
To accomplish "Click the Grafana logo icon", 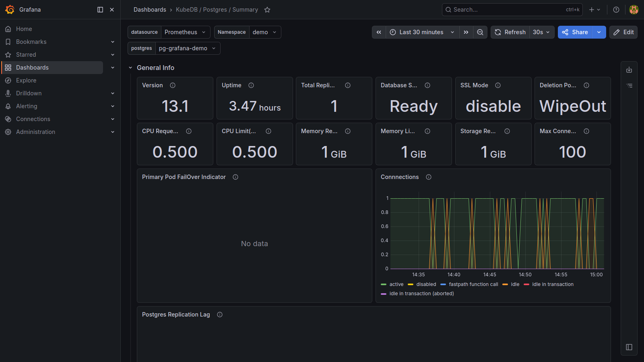I will tap(10, 10).
